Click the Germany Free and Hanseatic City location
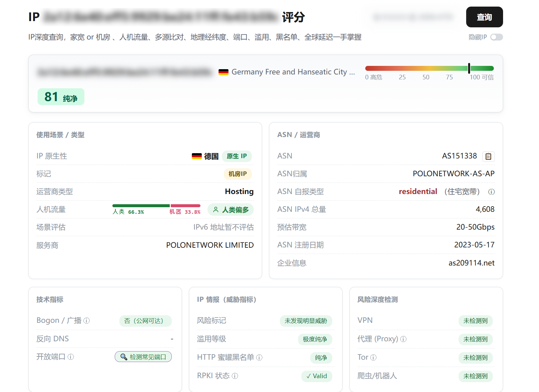The image size is (539, 392). point(293,72)
